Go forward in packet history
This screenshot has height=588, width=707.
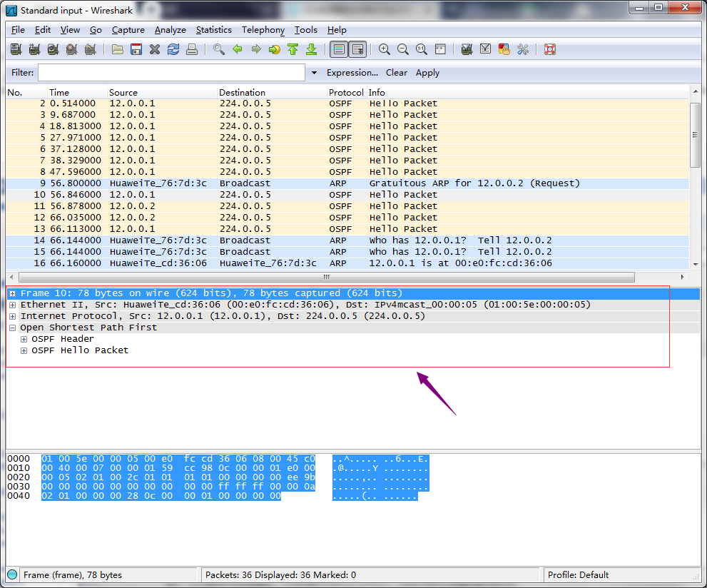pyautogui.click(x=256, y=49)
